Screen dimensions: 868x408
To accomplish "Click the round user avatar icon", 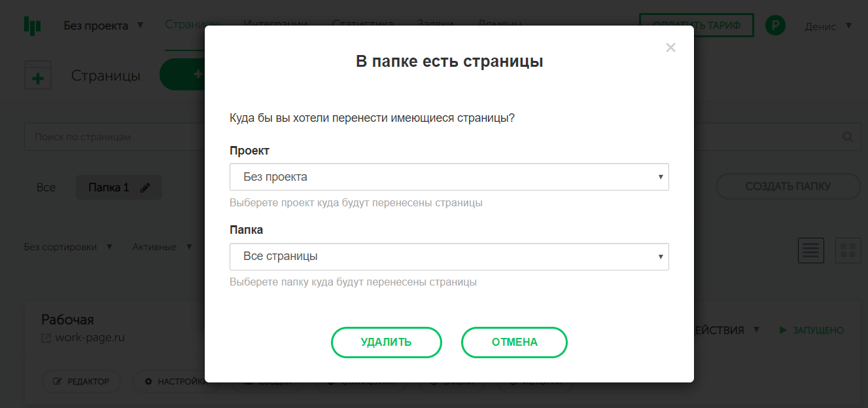I will click(775, 26).
